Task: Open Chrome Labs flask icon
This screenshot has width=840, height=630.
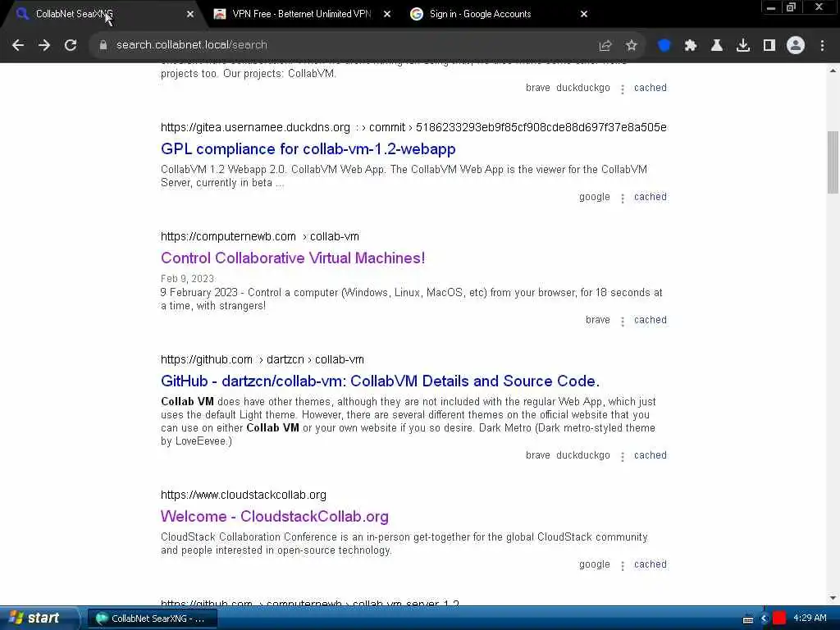Action: click(717, 46)
